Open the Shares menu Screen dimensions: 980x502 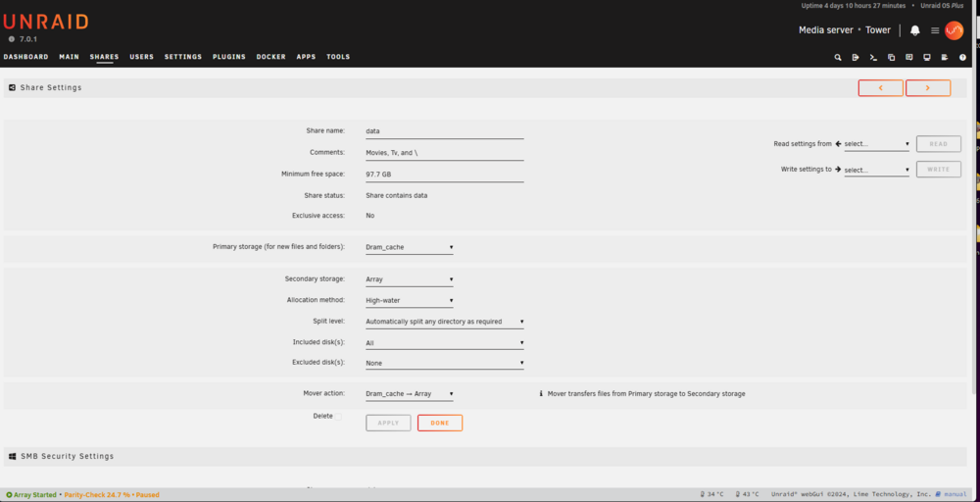[104, 57]
